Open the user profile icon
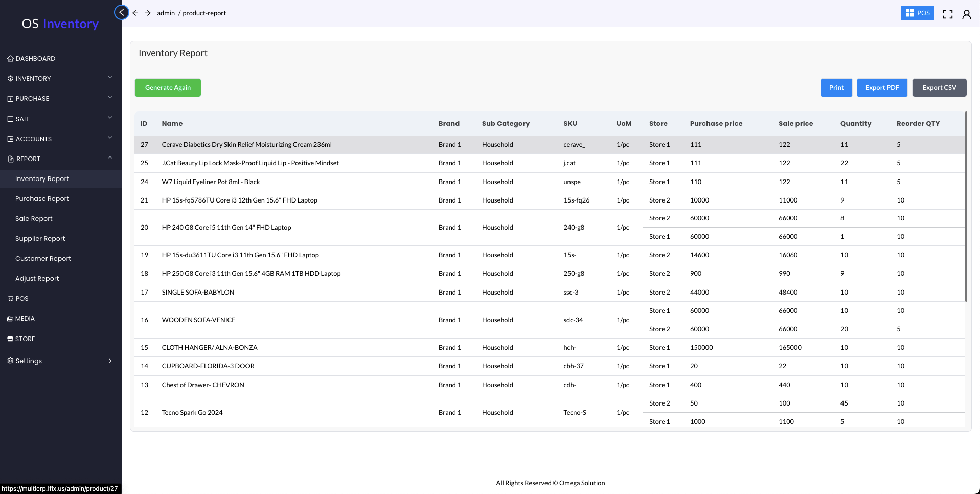This screenshot has height=494, width=980. pyautogui.click(x=966, y=14)
